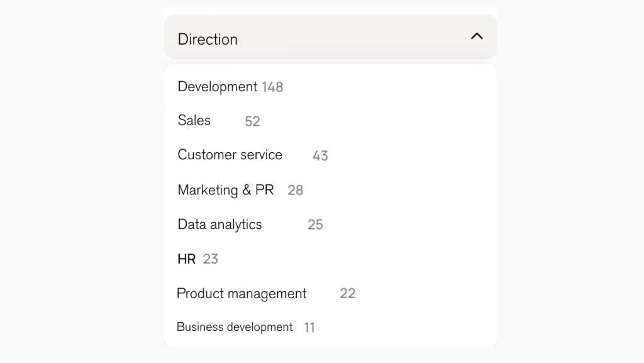Click empty area of Direction header bar

pyautogui.click(x=353, y=37)
